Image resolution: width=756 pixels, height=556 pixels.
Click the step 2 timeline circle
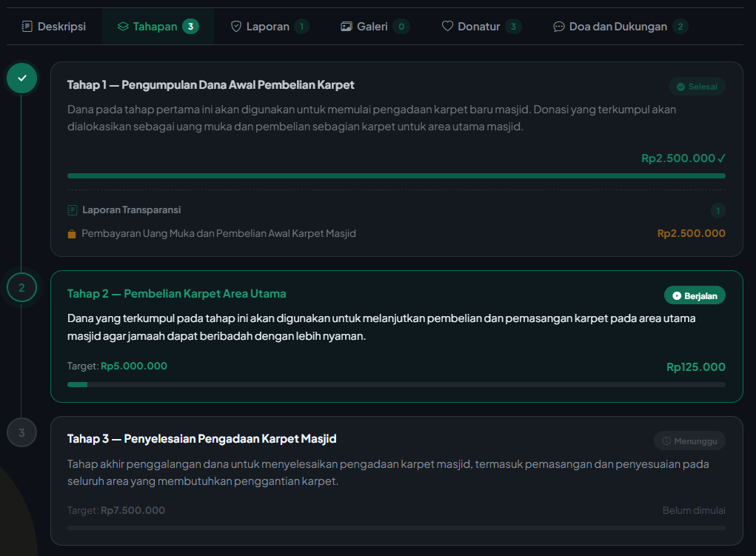(21, 287)
